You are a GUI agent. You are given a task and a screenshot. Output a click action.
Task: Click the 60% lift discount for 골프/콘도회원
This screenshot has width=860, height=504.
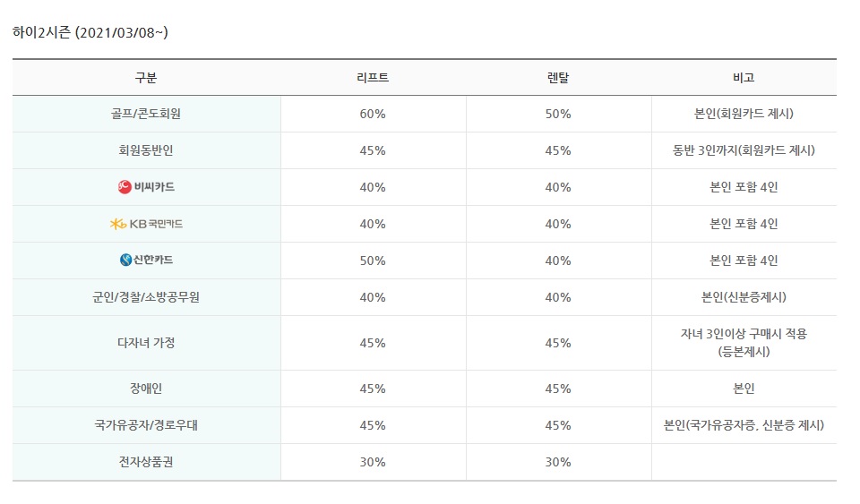pyautogui.click(x=373, y=114)
